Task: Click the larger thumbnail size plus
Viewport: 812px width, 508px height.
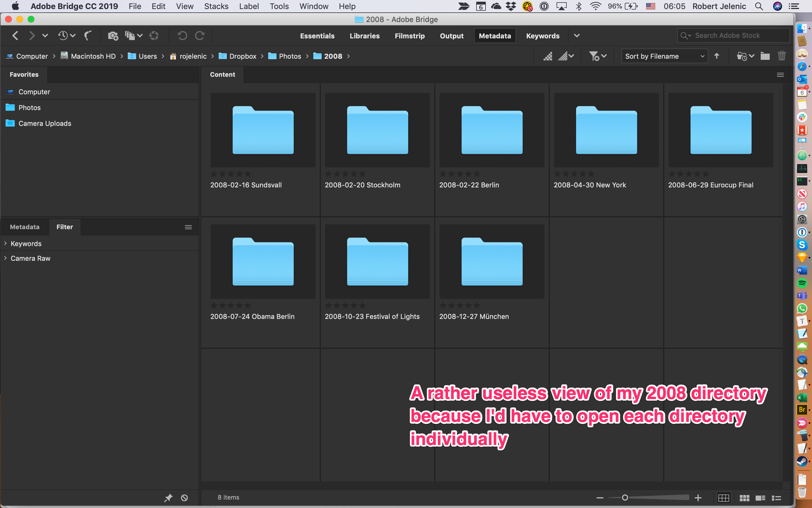Action: [x=698, y=498]
